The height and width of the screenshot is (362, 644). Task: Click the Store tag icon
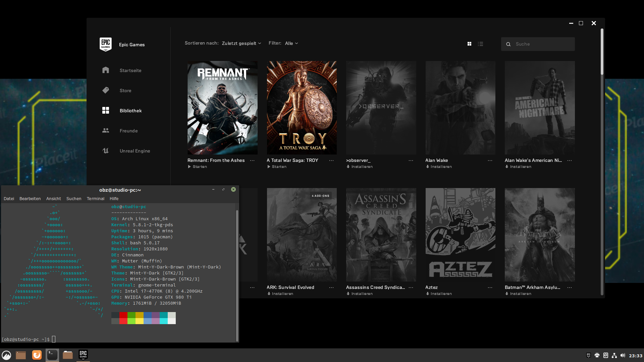(106, 90)
